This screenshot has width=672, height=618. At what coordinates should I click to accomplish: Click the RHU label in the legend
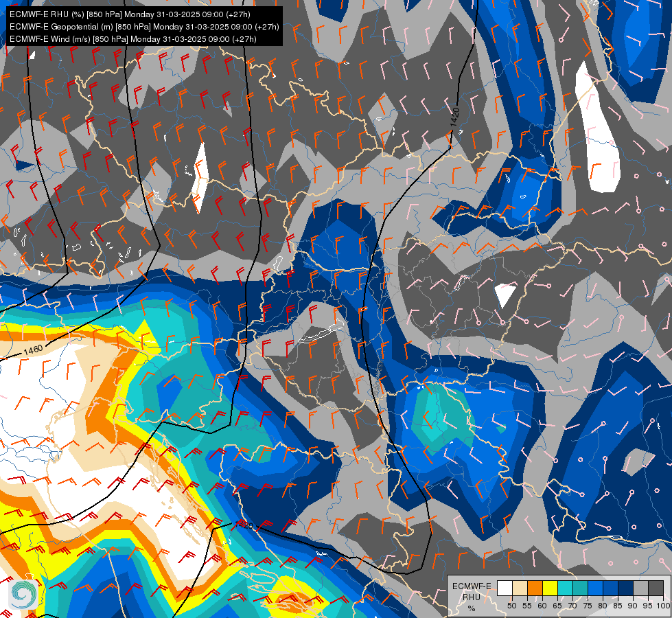coord(472,597)
